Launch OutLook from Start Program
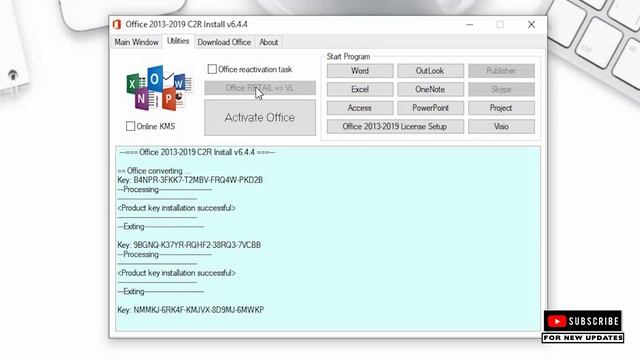This screenshot has height=360, width=640. pos(430,71)
